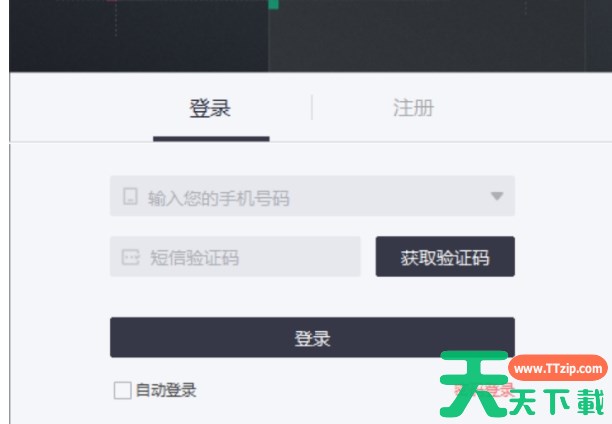Click the large green 天 logo
This screenshot has height=424, width=612.
[x=473, y=383]
